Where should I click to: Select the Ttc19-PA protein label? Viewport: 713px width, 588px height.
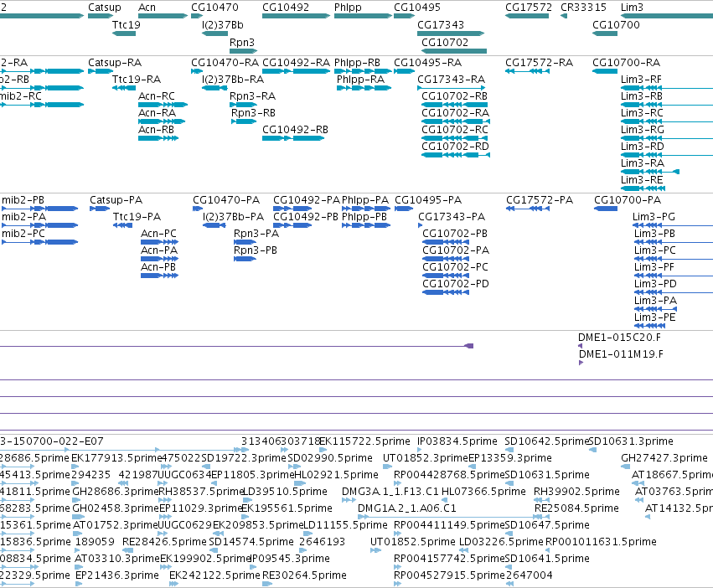[137, 217]
